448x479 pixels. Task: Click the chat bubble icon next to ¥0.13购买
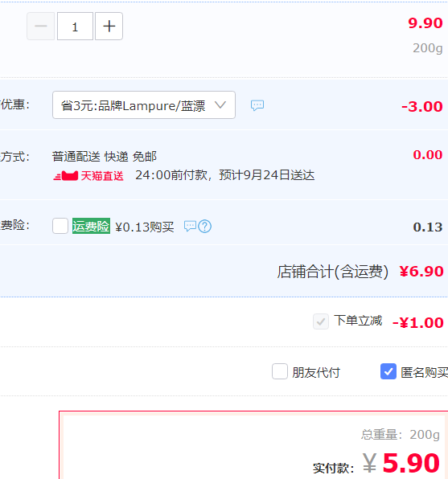pos(190,226)
